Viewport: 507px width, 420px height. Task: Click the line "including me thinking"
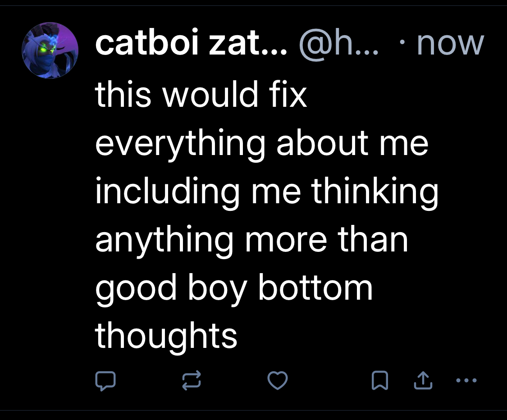coord(266,192)
